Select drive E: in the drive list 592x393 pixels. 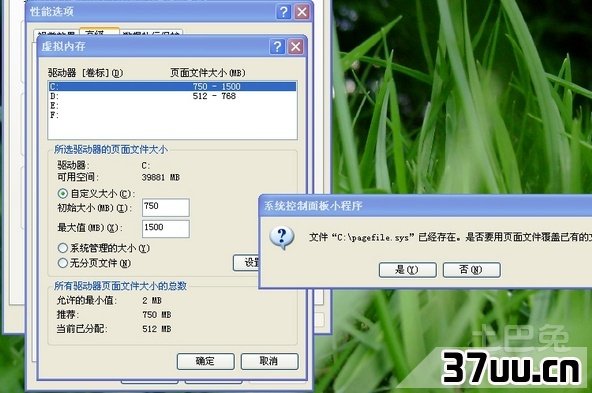[x=172, y=106]
